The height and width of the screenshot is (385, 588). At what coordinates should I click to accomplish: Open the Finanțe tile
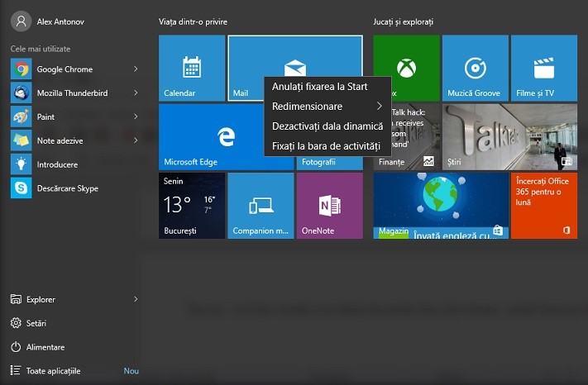tap(406, 137)
